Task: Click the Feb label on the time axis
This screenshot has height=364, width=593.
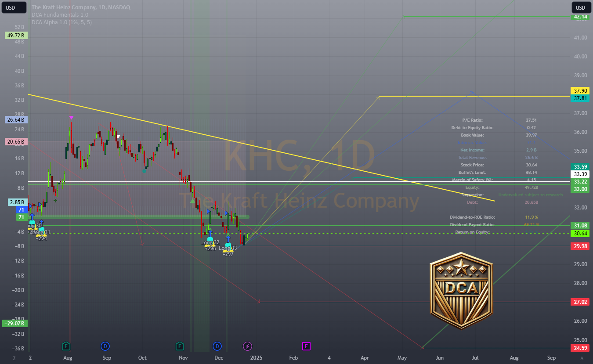Action: 293,358
